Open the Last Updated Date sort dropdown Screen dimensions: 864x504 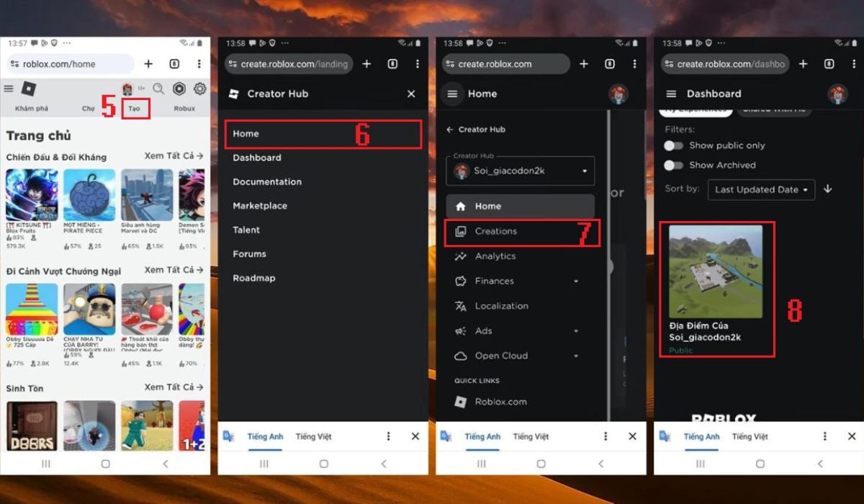pyautogui.click(x=762, y=189)
